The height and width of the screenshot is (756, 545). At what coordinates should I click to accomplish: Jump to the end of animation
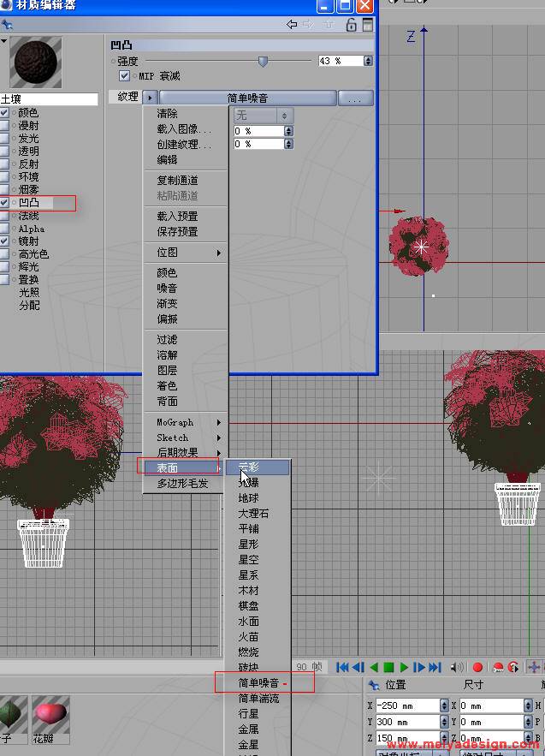tap(435, 667)
